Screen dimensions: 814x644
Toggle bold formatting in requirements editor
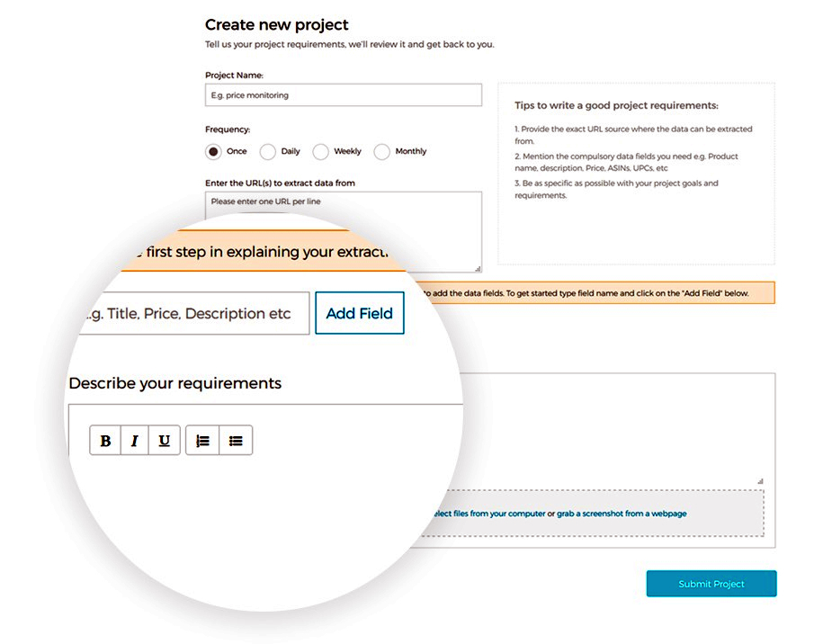click(x=105, y=440)
